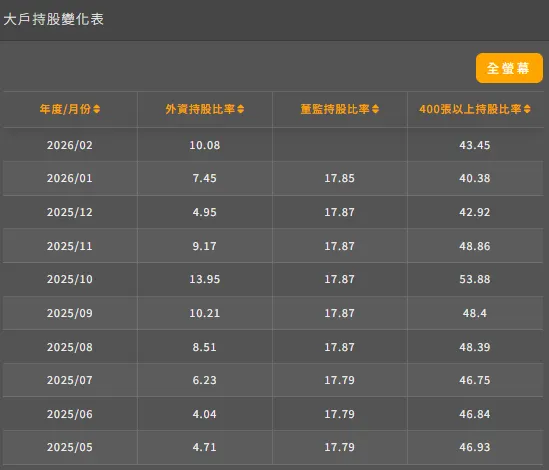
Task: Click foreign holding value 6.23
Action: (204, 380)
